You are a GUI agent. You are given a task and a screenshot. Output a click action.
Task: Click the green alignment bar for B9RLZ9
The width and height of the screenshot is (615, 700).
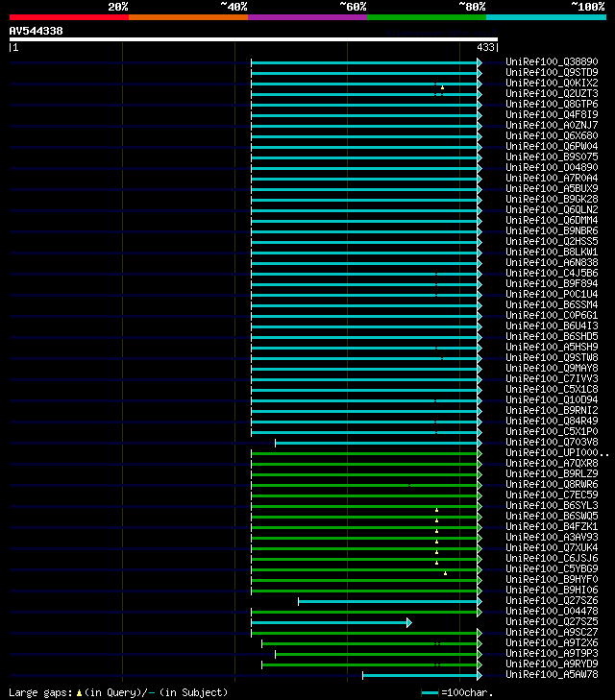click(364, 475)
